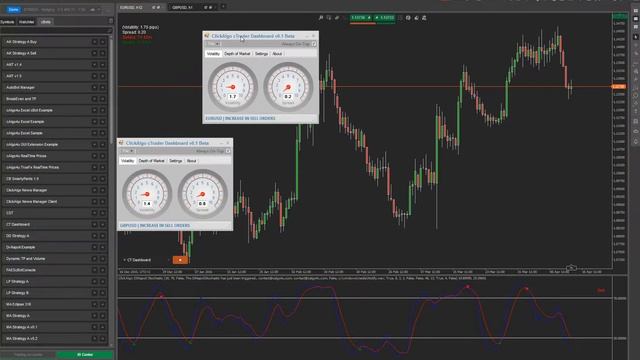Open About tab in GBPUSD dashboard
The width and height of the screenshot is (640, 360).
pos(191,161)
